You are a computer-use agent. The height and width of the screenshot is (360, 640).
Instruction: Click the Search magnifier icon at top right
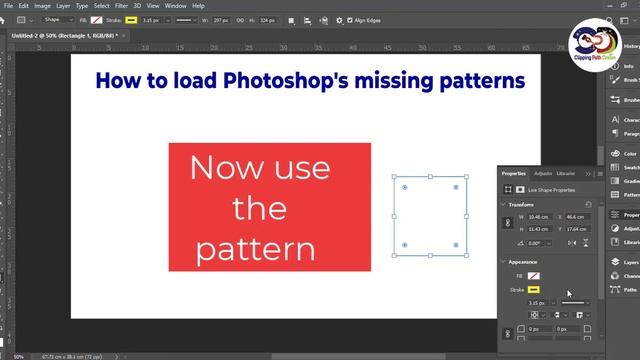(609, 20)
